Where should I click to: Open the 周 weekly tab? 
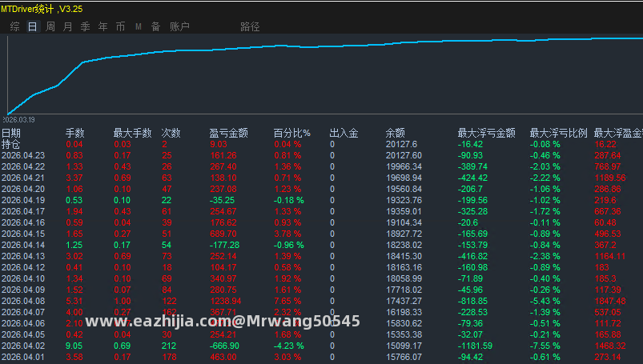(x=50, y=26)
